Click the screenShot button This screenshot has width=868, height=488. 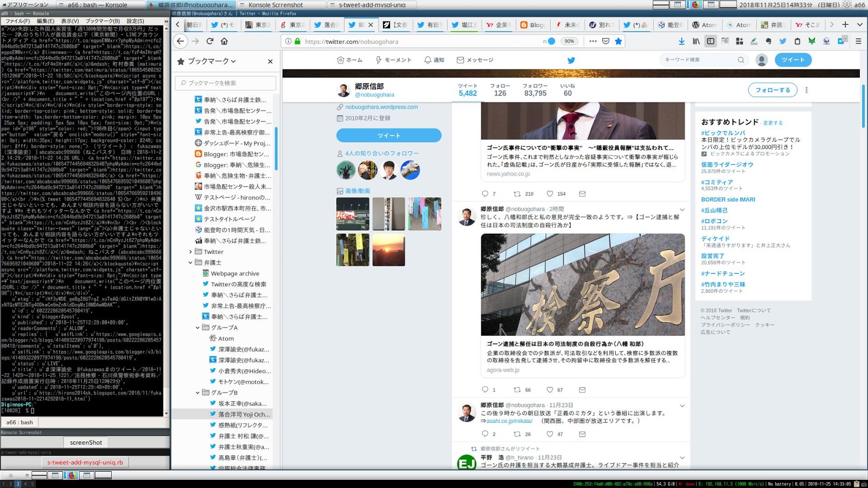tap(86, 442)
